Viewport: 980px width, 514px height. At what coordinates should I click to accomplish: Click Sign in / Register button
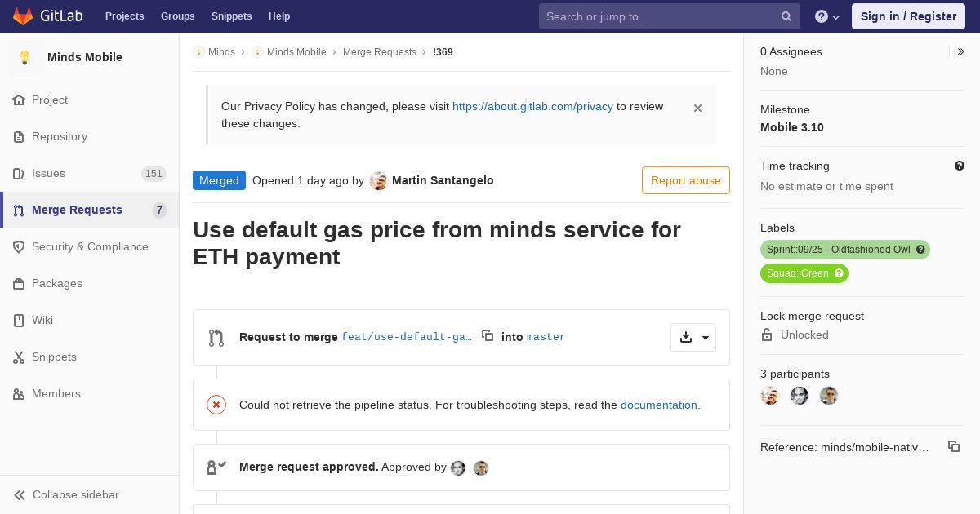[x=908, y=16]
